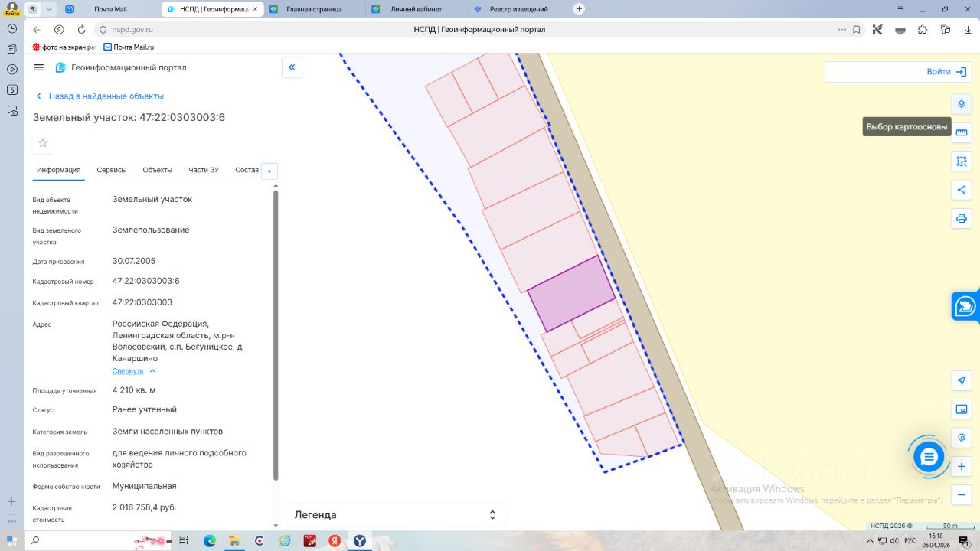Open Yandex Browser taskbar icon
The image size is (980, 551).
[x=360, y=541]
